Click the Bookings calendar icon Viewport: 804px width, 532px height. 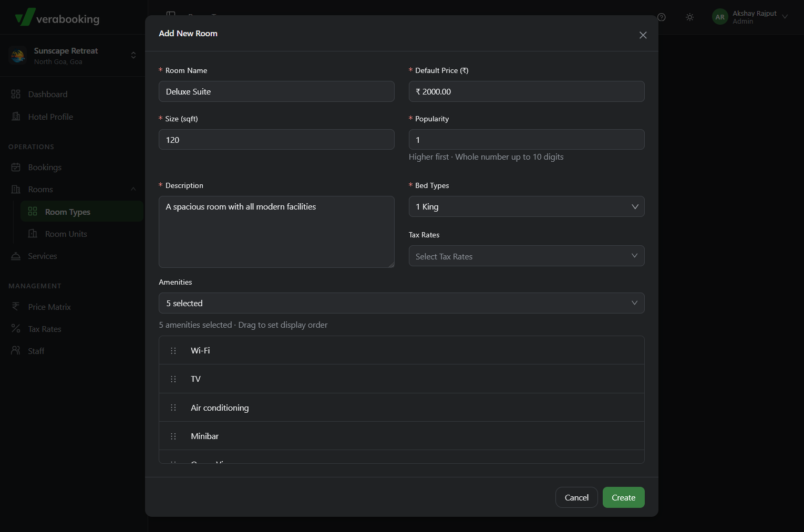tap(16, 167)
